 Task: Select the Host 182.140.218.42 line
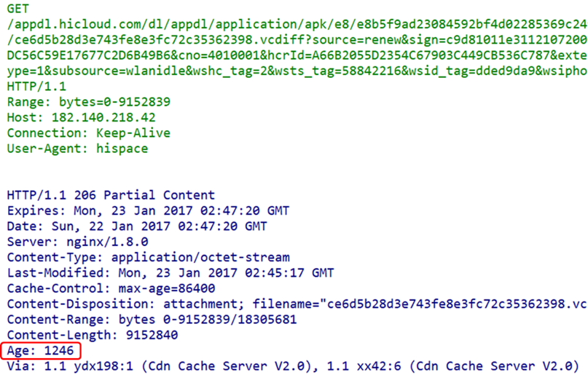(x=81, y=117)
